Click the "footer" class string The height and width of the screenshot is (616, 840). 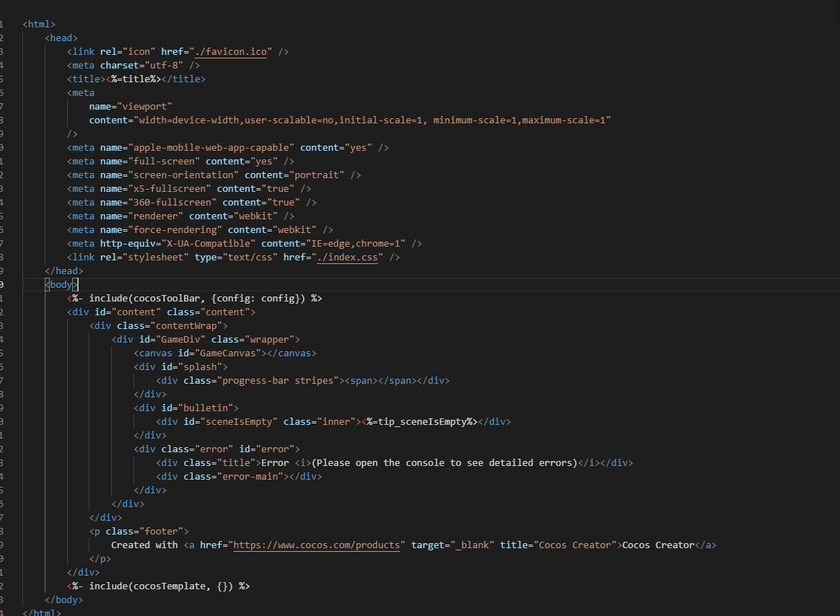tap(165, 531)
